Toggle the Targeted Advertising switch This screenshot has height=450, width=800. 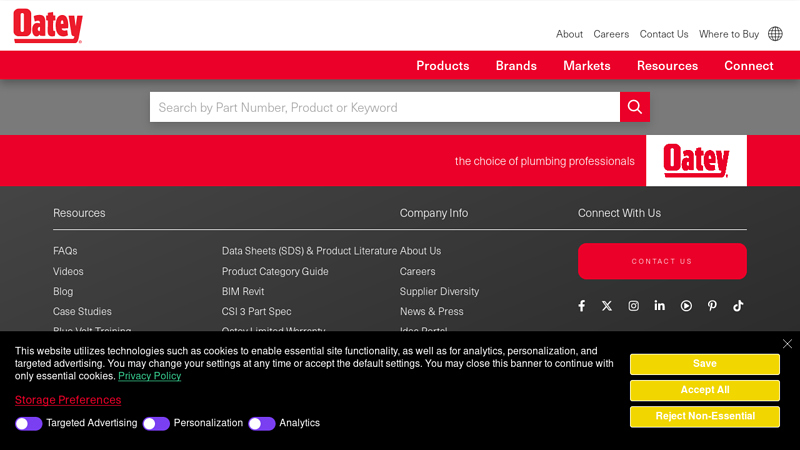click(28, 423)
